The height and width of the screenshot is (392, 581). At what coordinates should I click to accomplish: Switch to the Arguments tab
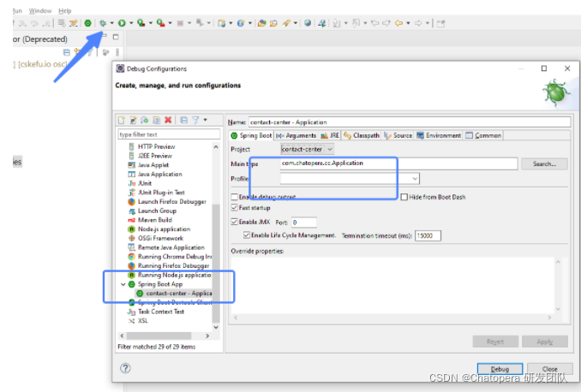pos(296,135)
